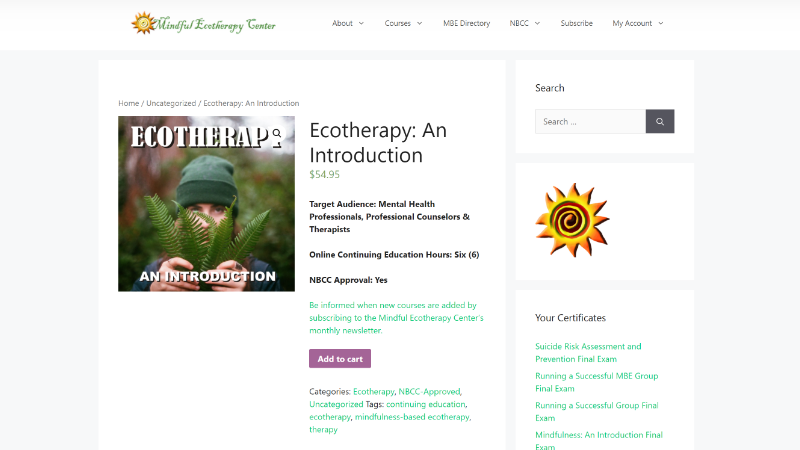Open Suicide Risk Assessment Final Exam certificate
This screenshot has height=450, width=800.
pyautogui.click(x=588, y=353)
